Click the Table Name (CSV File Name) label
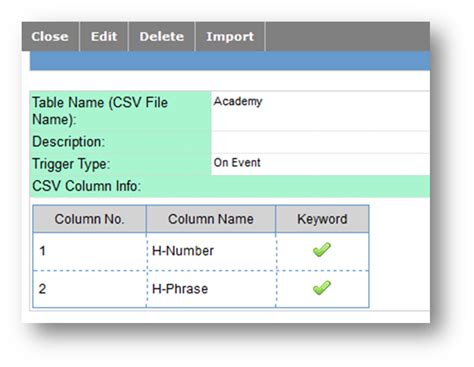The image size is (474, 367). tap(100, 111)
